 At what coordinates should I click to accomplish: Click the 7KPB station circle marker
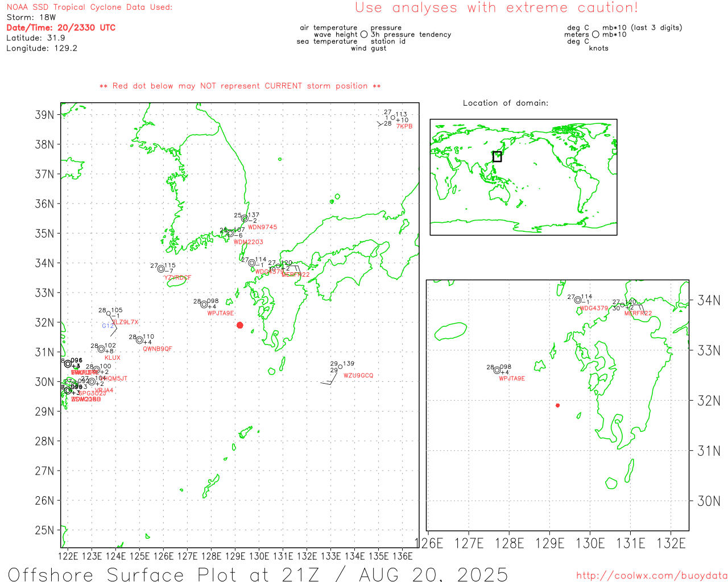click(392, 118)
